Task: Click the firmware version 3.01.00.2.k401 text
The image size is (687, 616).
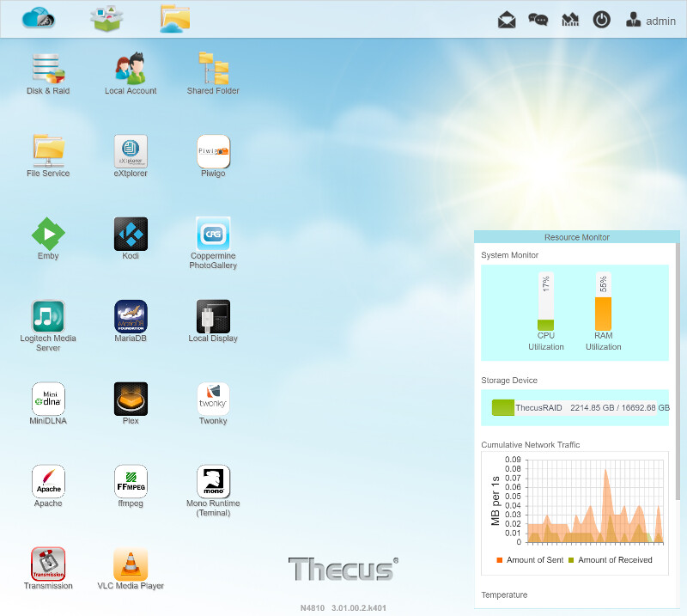Action: (359, 608)
